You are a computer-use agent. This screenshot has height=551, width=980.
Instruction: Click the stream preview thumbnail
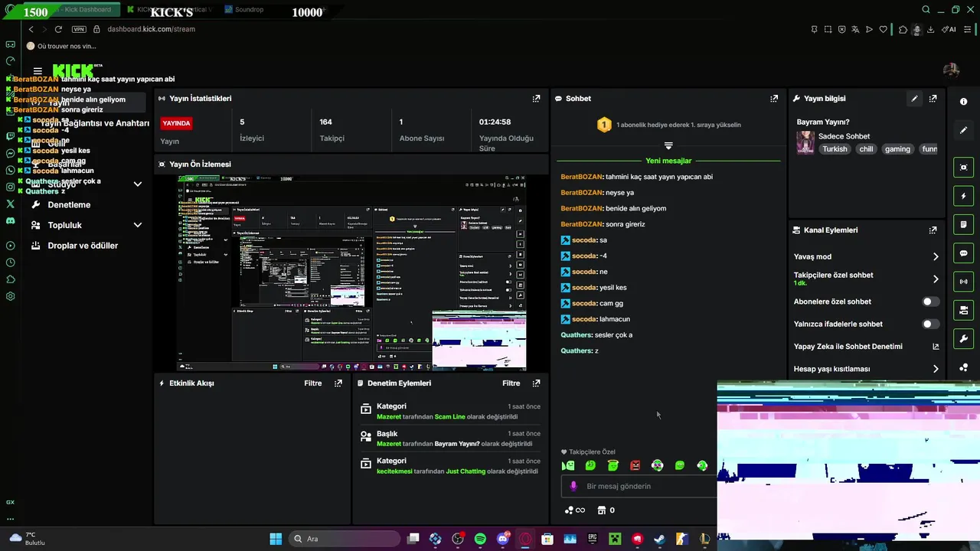[352, 273]
